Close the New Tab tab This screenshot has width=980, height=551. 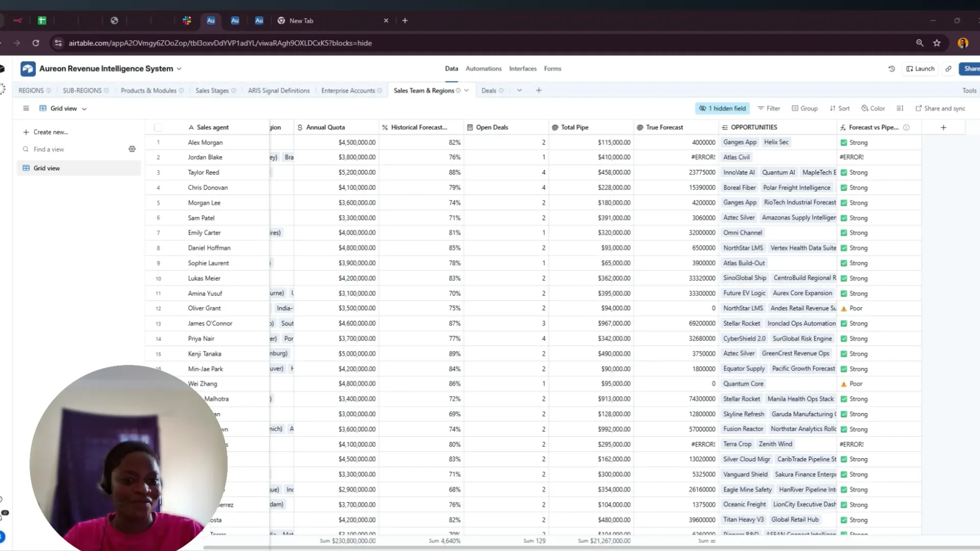[x=386, y=20]
